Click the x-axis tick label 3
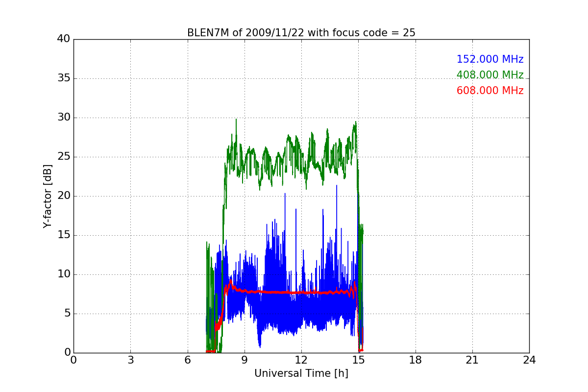This screenshot has height=392, width=588. point(130,360)
